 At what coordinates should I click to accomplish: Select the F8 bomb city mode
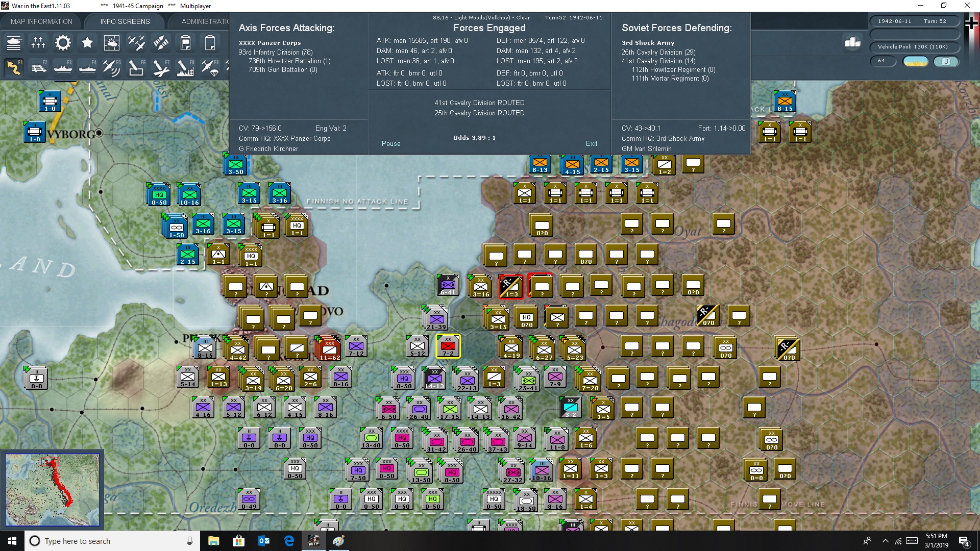click(x=185, y=68)
